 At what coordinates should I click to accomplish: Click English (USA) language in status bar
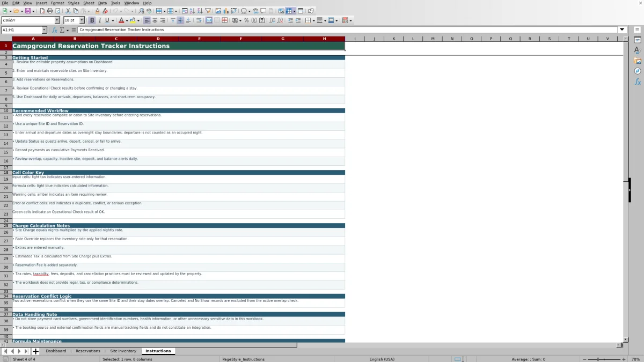382,359
